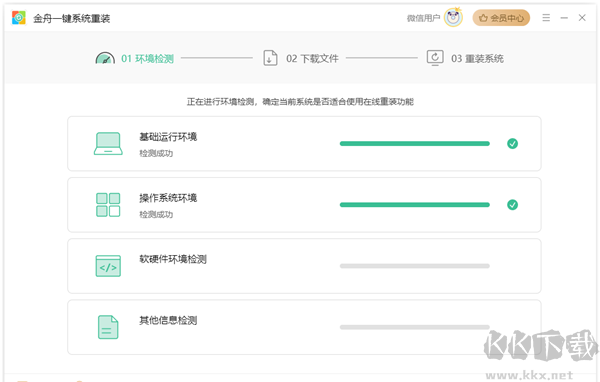Click the laptop icon for 基础运行环境
Image resolution: width=600 pixels, height=382 pixels.
(108, 144)
